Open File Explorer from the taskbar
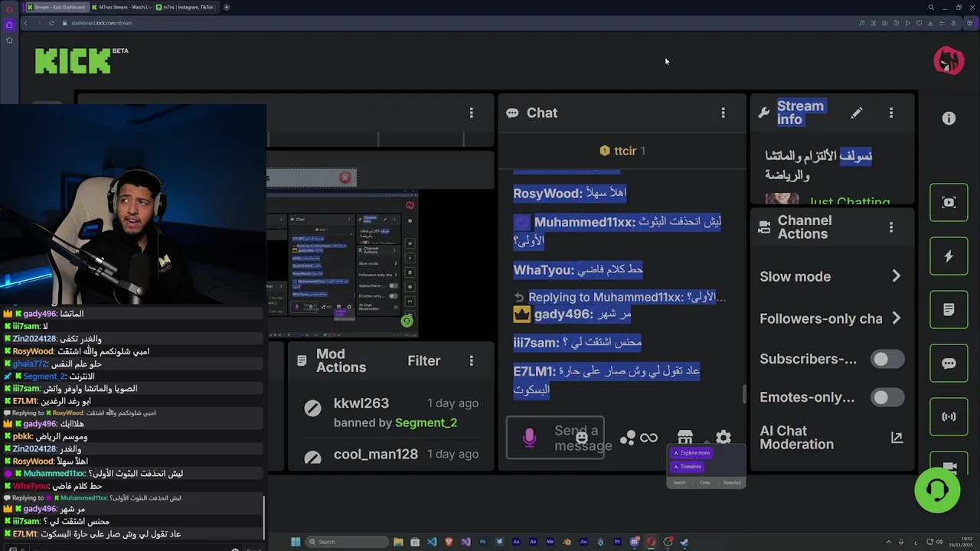Screen dimensions: 980x551 tap(399, 542)
